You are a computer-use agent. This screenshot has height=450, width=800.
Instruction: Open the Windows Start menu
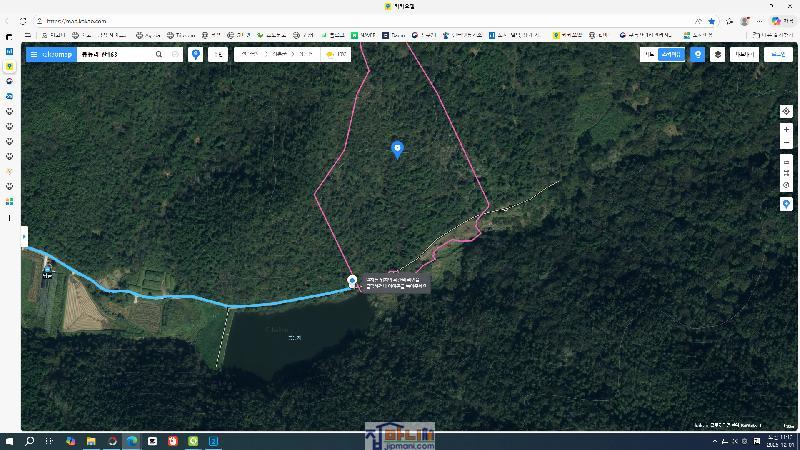(x=10, y=441)
